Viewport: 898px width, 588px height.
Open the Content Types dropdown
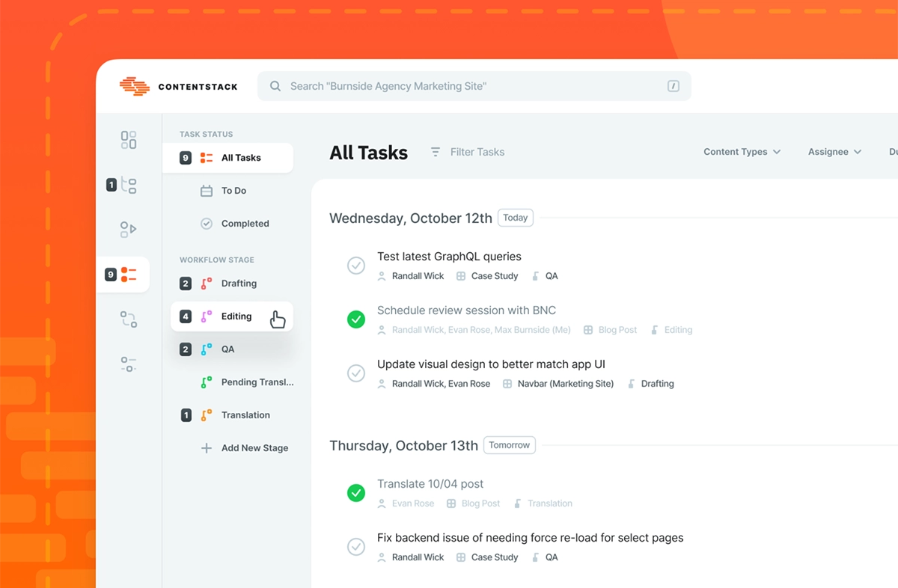[x=742, y=152]
